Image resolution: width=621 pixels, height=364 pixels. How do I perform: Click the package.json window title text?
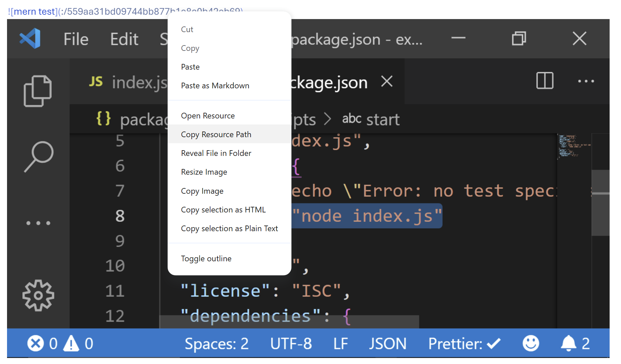pos(357,39)
